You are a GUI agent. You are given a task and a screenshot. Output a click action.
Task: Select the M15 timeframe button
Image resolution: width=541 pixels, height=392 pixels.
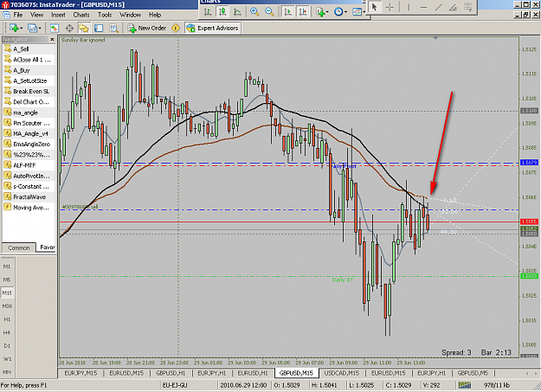pyautogui.click(x=7, y=293)
